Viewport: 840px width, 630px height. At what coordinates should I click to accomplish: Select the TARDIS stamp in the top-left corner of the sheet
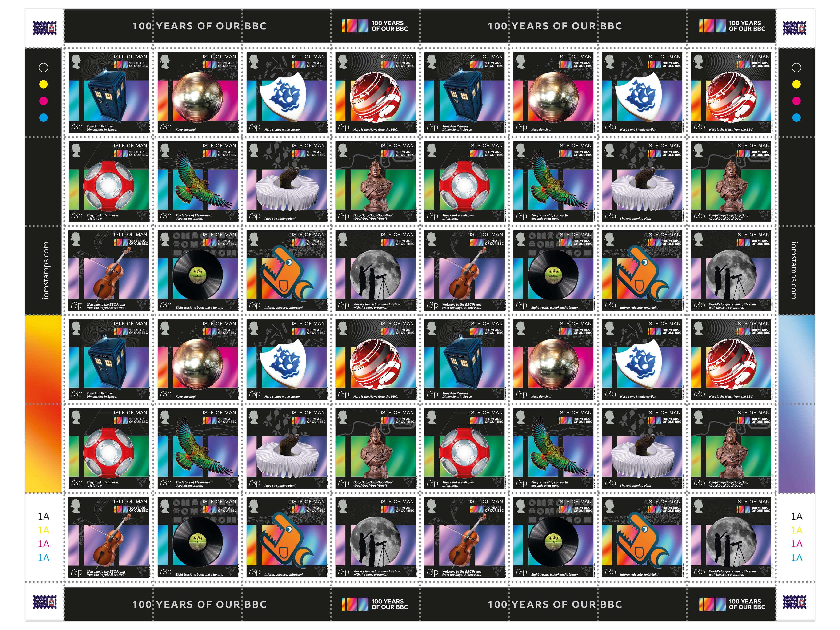point(109,92)
